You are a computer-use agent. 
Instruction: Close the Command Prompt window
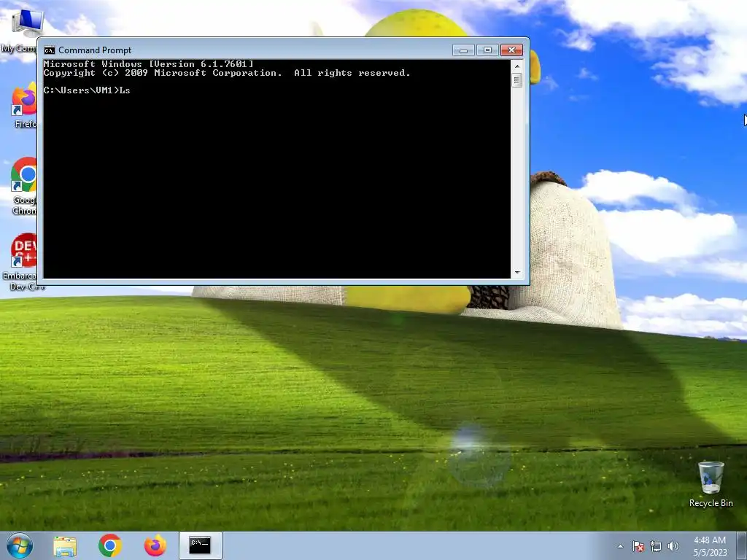[511, 50]
